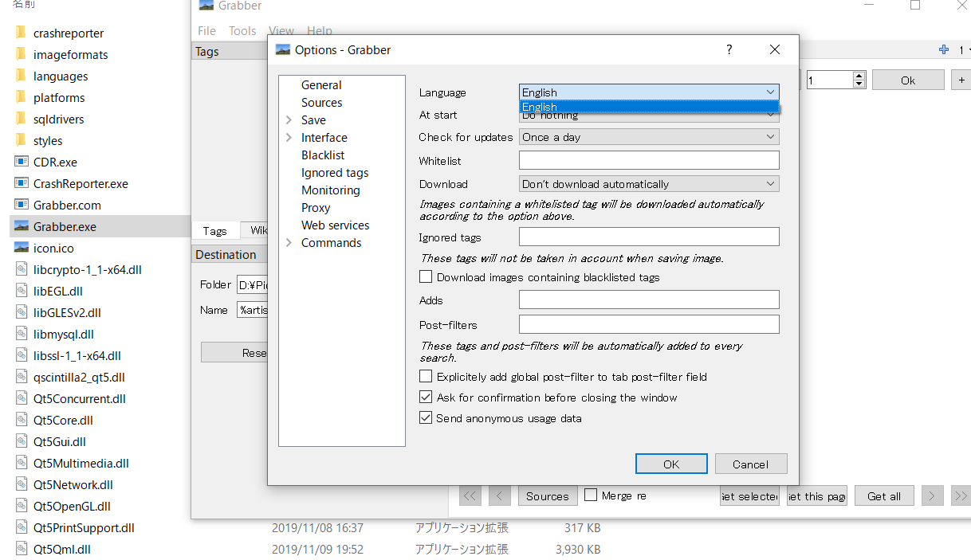Select Monitoring in the options tree
The height and width of the screenshot is (560, 971).
pos(331,190)
